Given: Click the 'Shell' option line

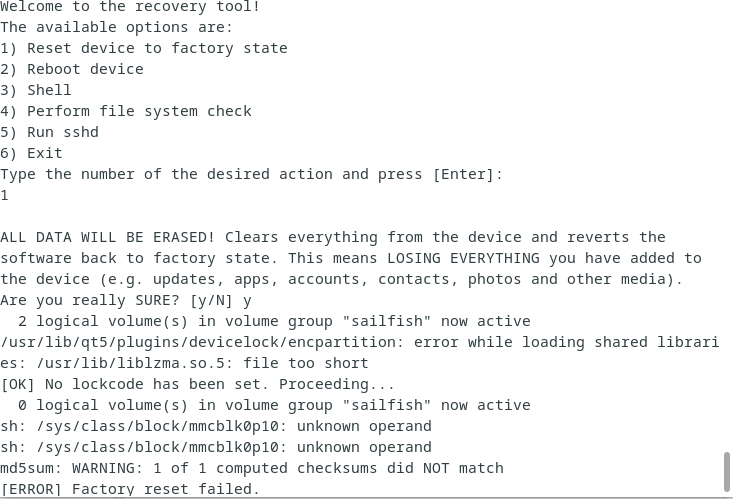Looking at the screenshot, I should [36, 90].
